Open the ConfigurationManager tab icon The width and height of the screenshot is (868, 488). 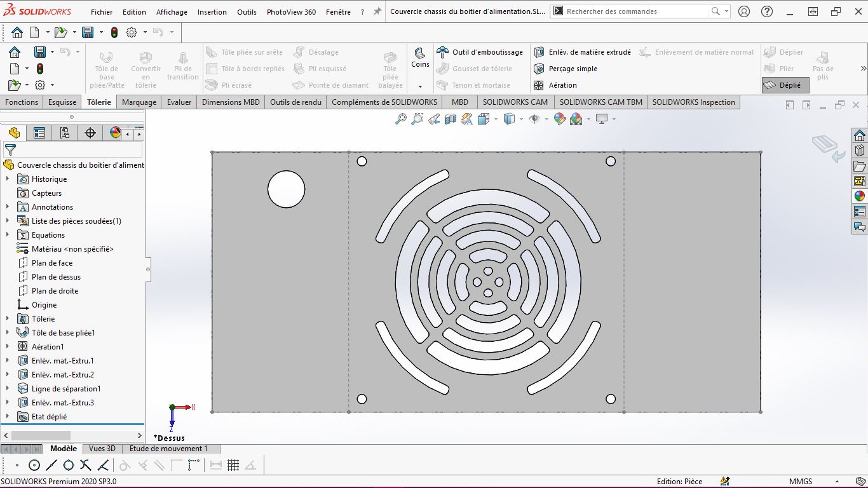pos(65,133)
